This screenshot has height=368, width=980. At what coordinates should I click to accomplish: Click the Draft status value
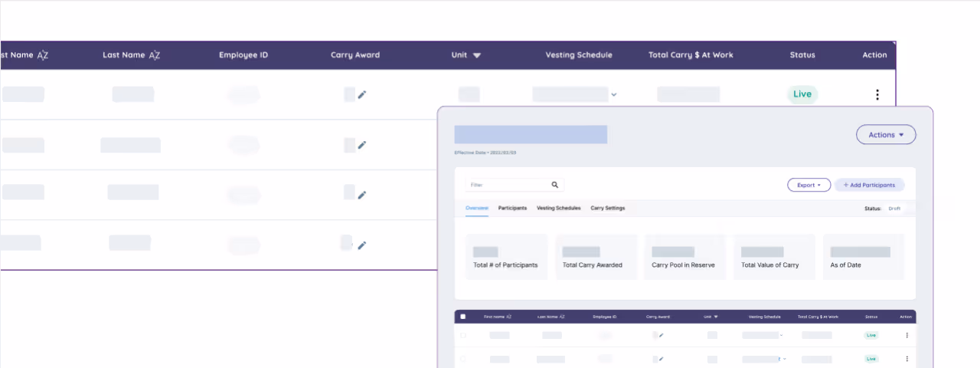pos(894,209)
